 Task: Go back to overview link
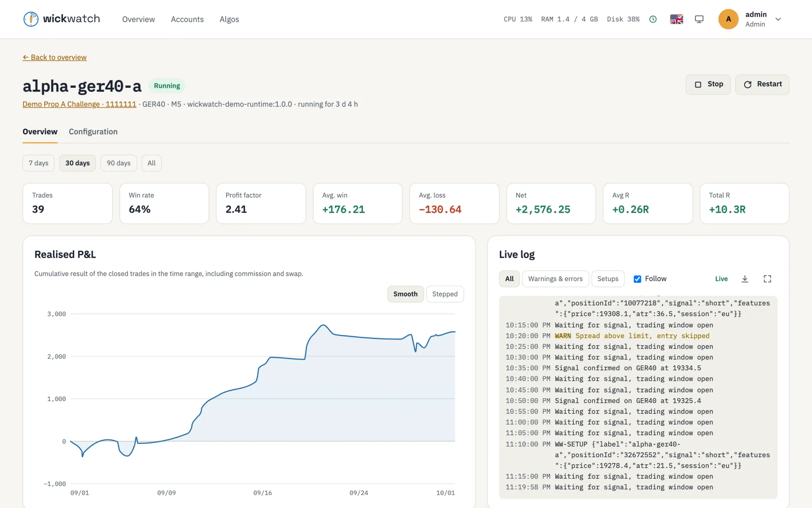point(54,57)
